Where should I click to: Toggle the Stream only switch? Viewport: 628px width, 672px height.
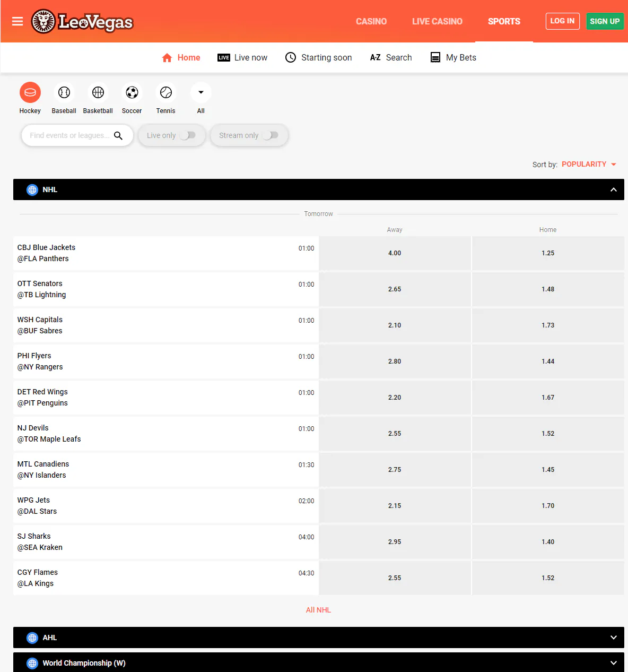tap(270, 135)
